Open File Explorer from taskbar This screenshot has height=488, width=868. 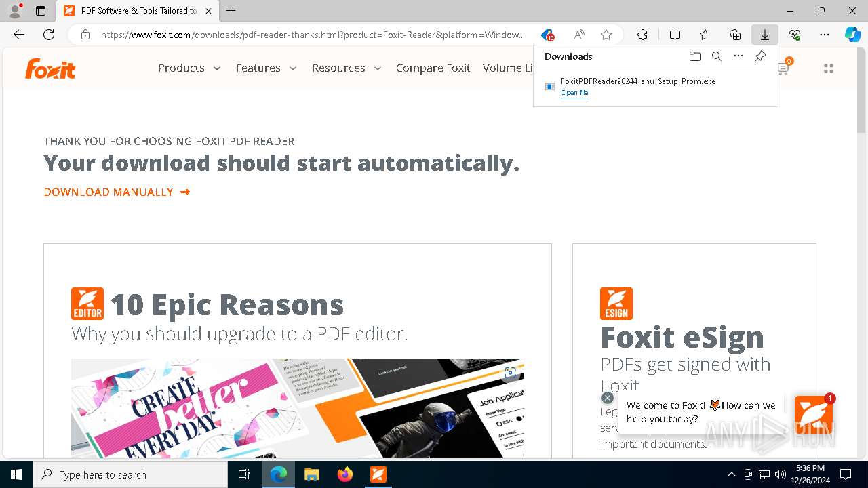[x=311, y=474]
